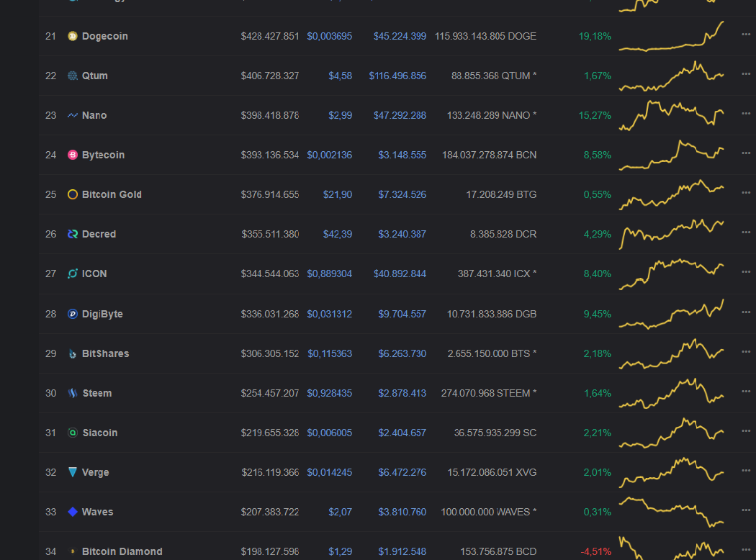Click the DigiByte logo icon
The height and width of the screenshot is (560, 756).
(72, 315)
